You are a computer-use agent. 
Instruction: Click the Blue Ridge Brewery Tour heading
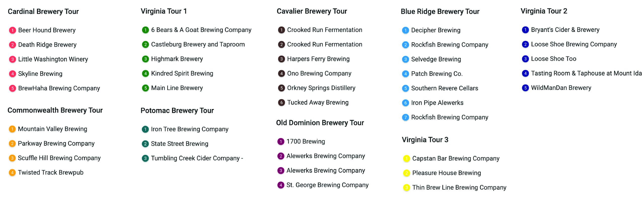(440, 12)
